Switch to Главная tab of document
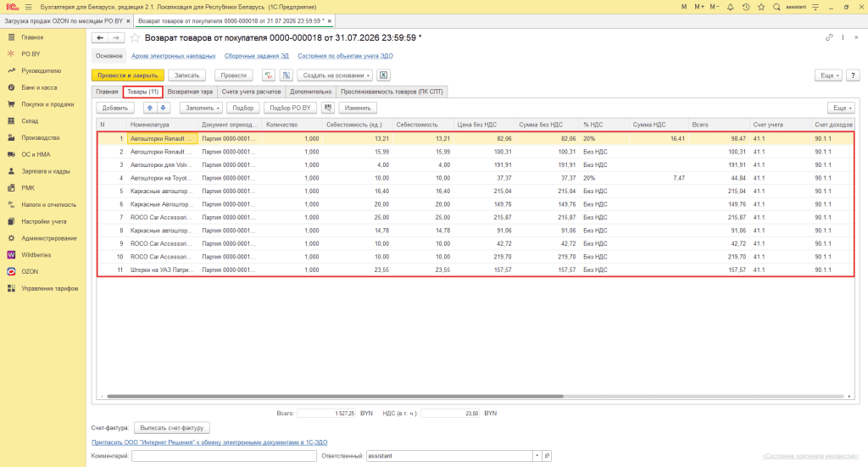This screenshot has height=467, width=868. click(107, 92)
